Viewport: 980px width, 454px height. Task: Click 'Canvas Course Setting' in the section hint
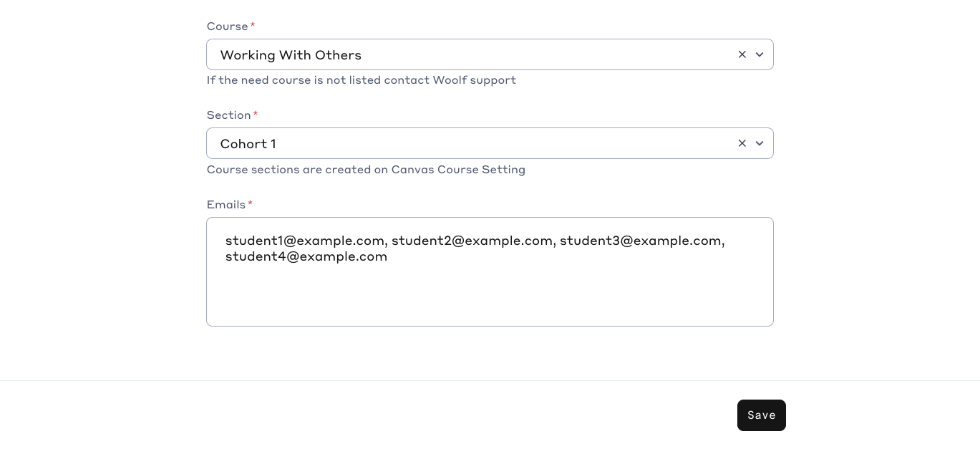click(x=458, y=170)
